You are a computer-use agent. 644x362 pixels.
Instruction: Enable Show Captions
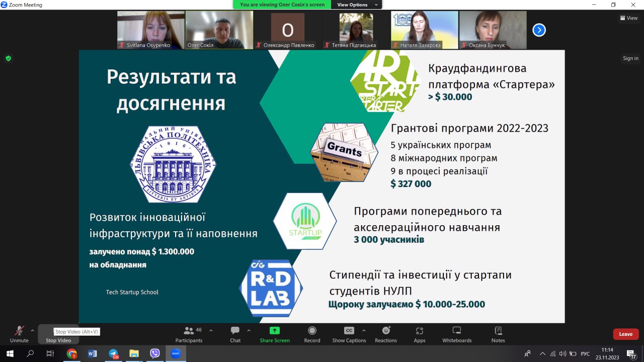click(x=349, y=334)
